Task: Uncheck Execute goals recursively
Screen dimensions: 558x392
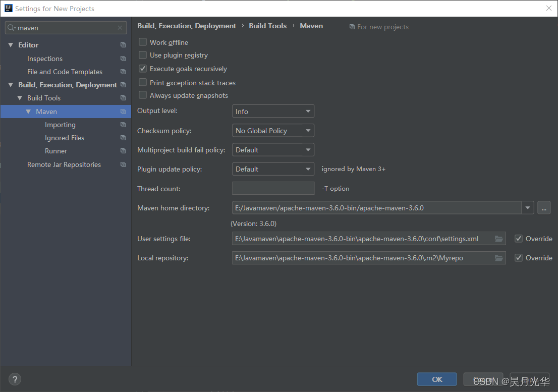Action: point(143,68)
